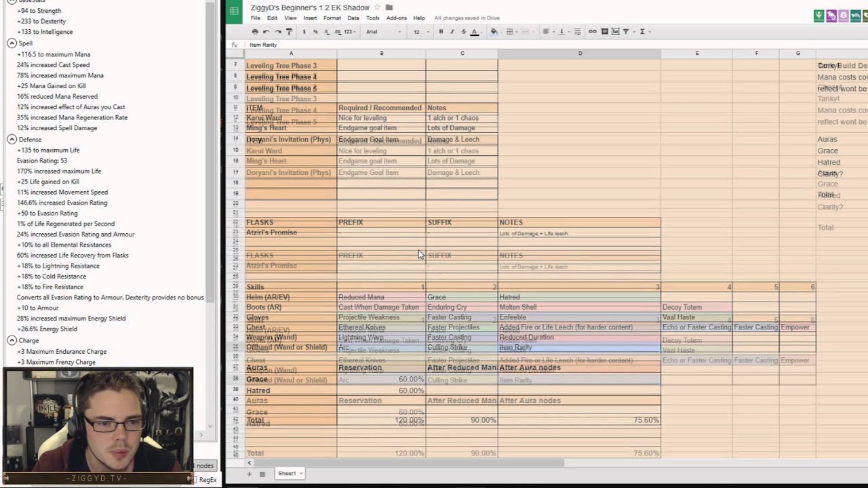Open the fill color picker

[x=494, y=32]
